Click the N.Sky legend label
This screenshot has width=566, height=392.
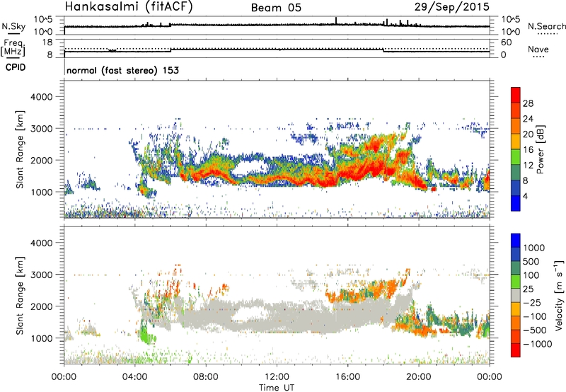(13, 26)
